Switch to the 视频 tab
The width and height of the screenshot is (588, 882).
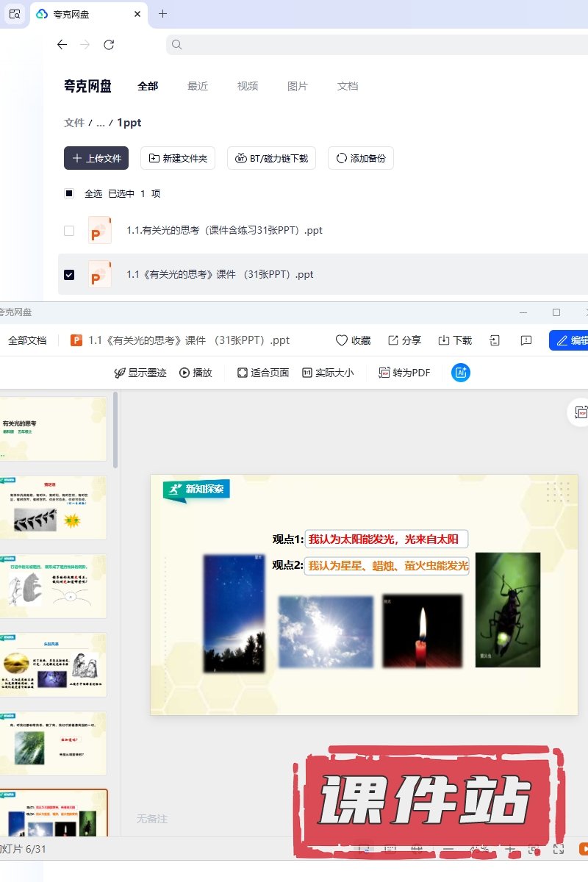coord(248,86)
